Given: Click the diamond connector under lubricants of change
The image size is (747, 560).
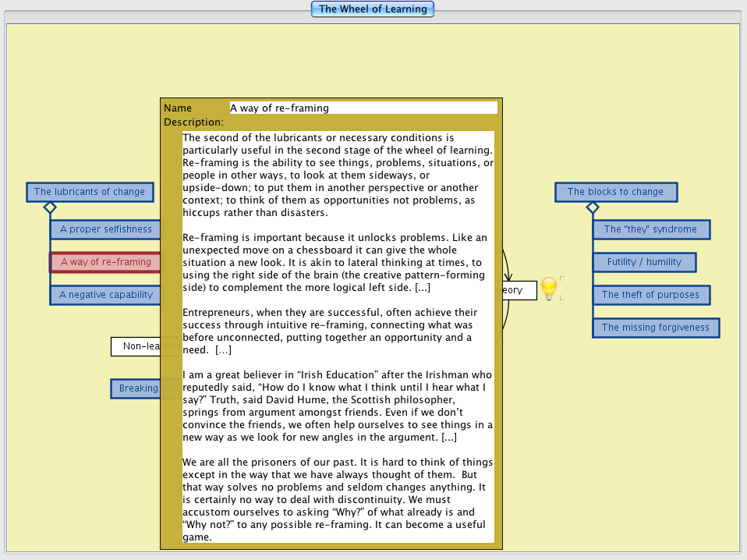Looking at the screenshot, I should tap(50, 207).
